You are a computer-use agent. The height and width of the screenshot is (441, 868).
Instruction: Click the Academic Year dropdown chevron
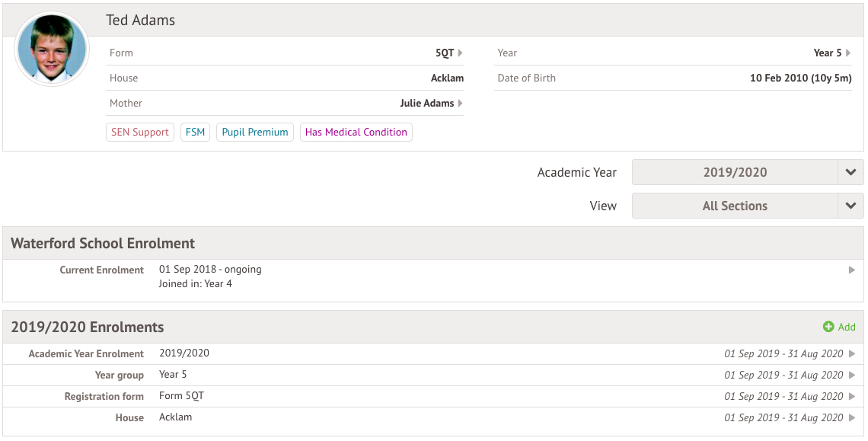[850, 172]
